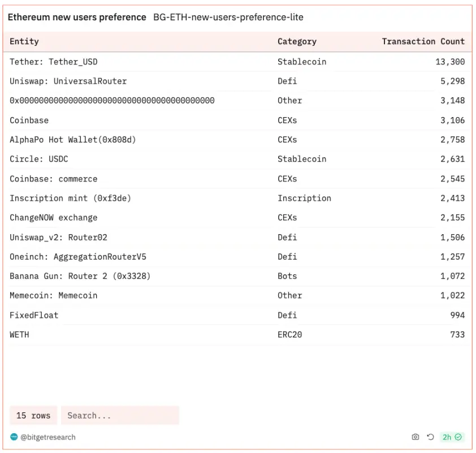The width and height of the screenshot is (476, 453).
Task: Click the 2h freshness status badge
Action: 451,437
